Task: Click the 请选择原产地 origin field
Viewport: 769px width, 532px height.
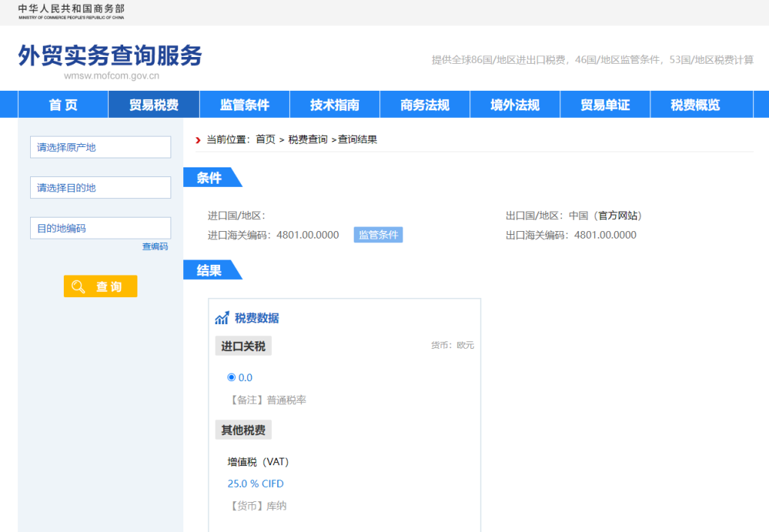Action: 101,147
